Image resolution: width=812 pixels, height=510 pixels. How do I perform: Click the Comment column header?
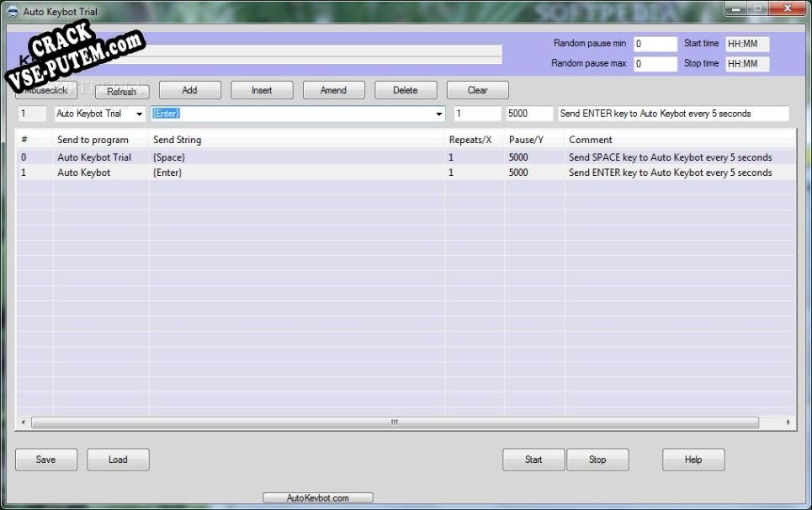(x=680, y=140)
